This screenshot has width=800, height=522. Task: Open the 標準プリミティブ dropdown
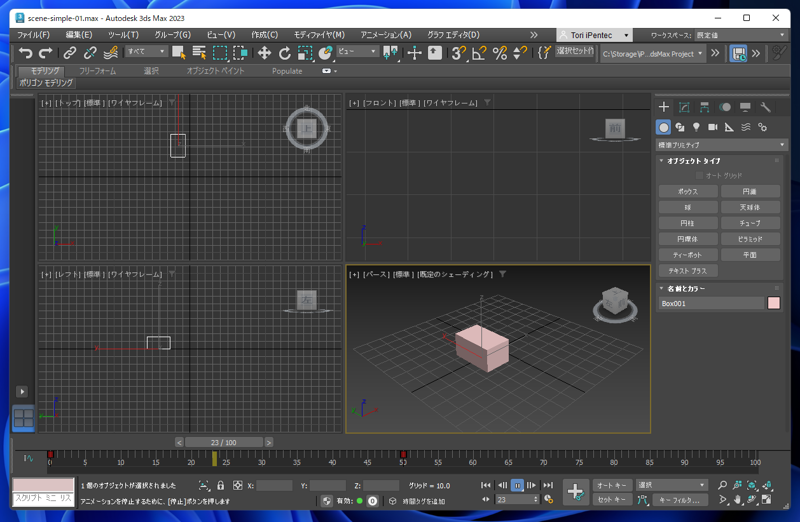tap(721, 145)
